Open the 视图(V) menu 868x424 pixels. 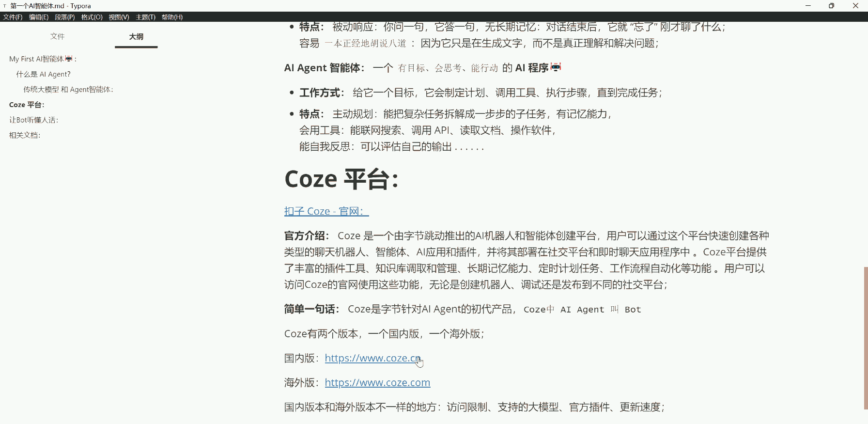pyautogui.click(x=119, y=17)
